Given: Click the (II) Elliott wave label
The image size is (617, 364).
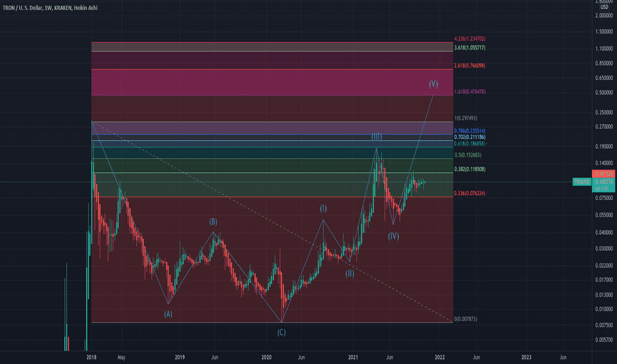Looking at the screenshot, I should [350, 274].
